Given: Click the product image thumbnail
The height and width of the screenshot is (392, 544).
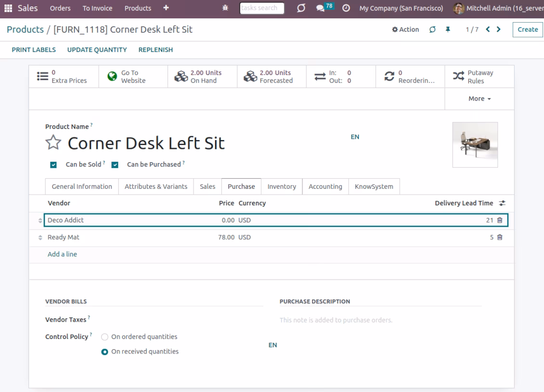Looking at the screenshot, I should tap(475, 144).
